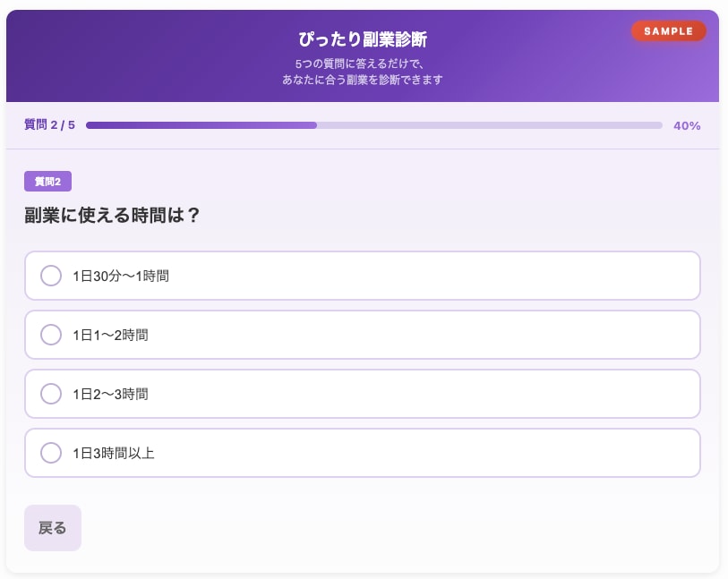The height and width of the screenshot is (579, 728).
Task: Select the 1日30分〜1時間 radio button
Action: pos(51,276)
